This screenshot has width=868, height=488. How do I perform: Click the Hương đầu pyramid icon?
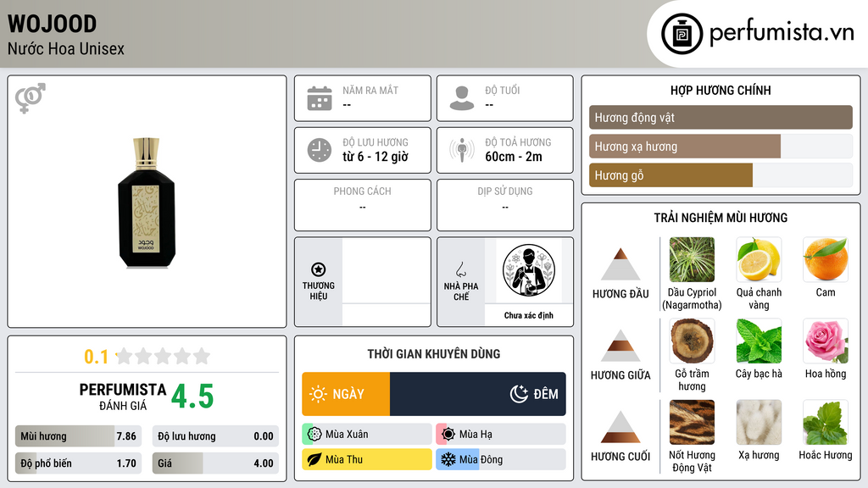(620, 264)
